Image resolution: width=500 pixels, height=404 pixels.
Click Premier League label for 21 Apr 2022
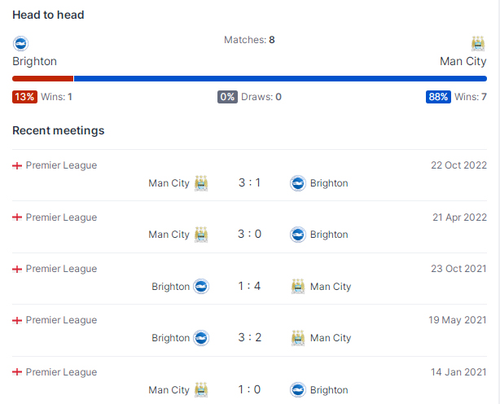[61, 218]
